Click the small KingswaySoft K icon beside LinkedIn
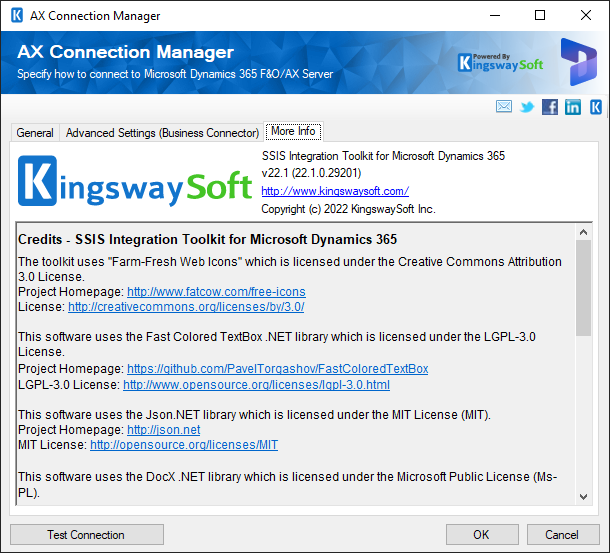The image size is (610, 553). pyautogui.click(x=596, y=107)
